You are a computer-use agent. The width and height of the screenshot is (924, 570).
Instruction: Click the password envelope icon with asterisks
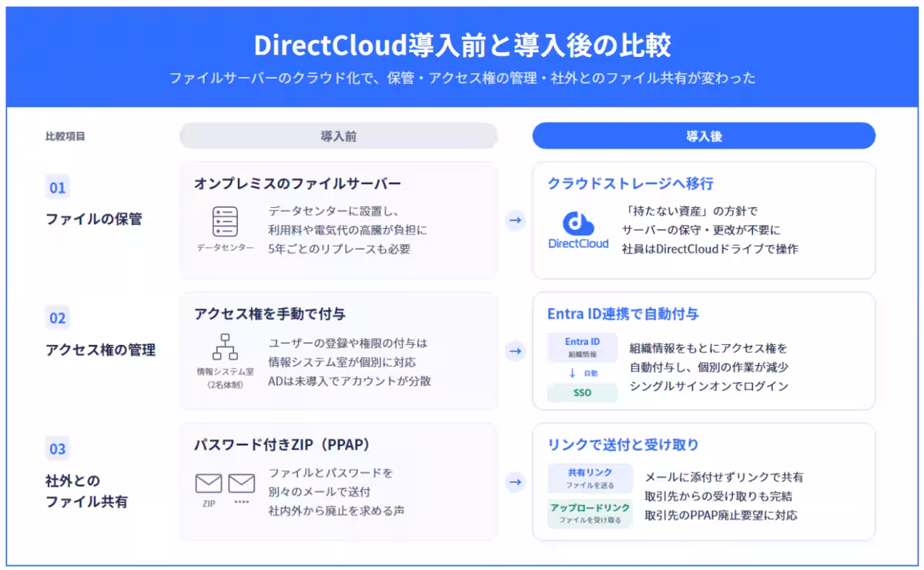click(x=242, y=484)
